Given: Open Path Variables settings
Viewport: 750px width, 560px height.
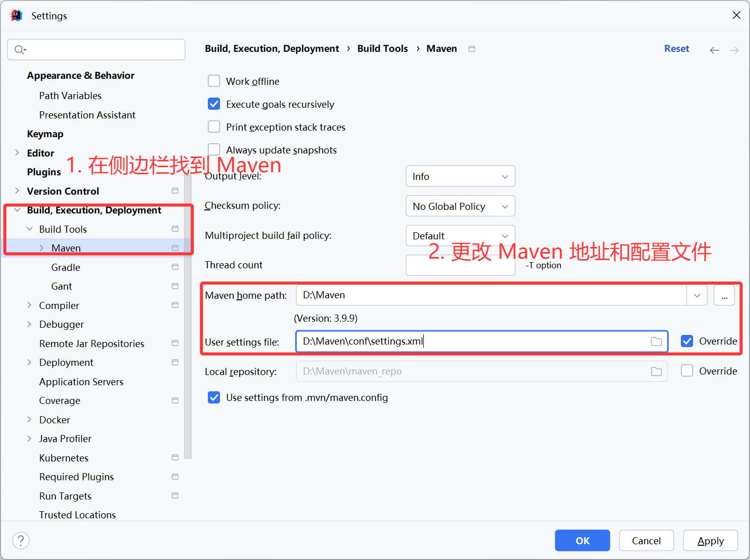Looking at the screenshot, I should coord(70,96).
